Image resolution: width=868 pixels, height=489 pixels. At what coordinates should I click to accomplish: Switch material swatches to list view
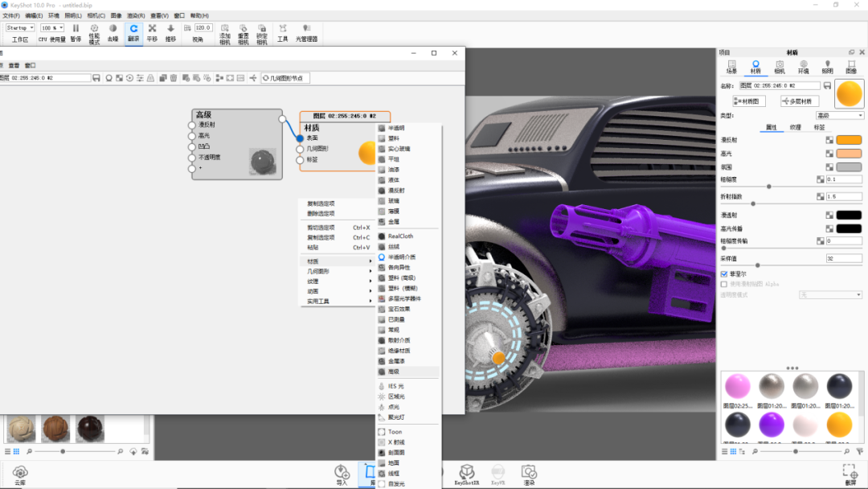725,451
